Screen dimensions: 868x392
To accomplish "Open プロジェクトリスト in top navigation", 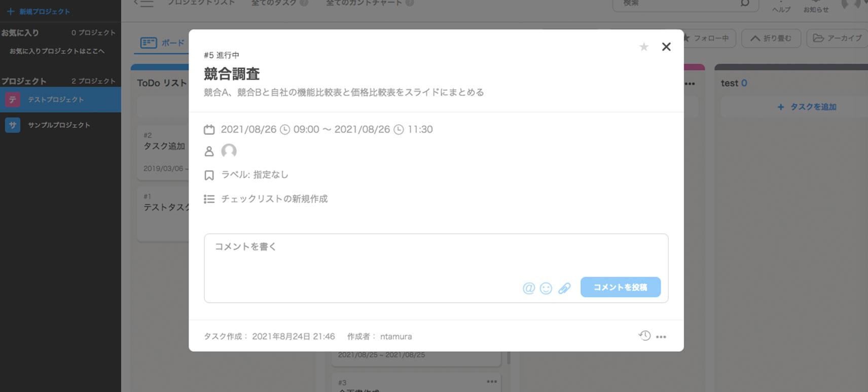I will coord(202,3).
